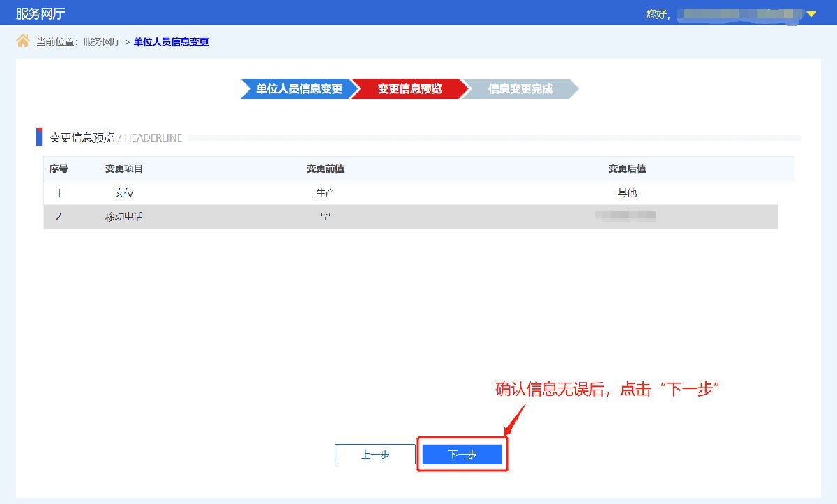Viewport: 837px width, 504px height.
Task: Select the 信息变更完成 step tab
Action: [x=520, y=89]
